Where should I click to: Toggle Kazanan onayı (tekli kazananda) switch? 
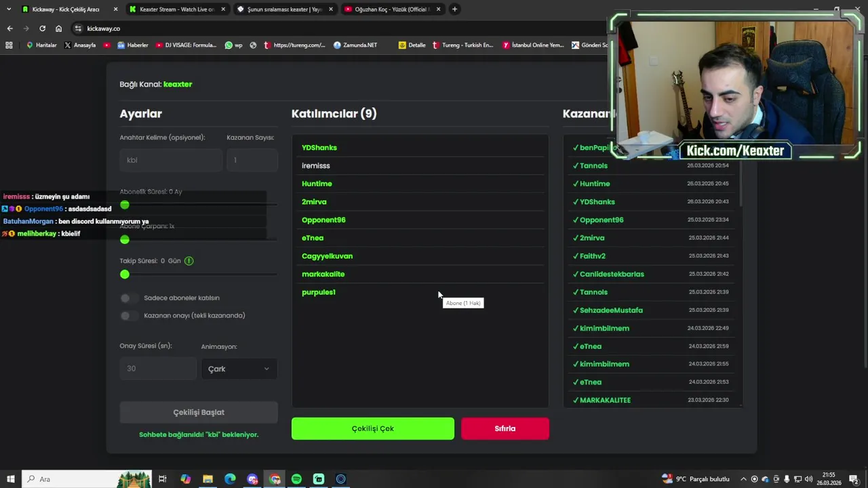(129, 316)
